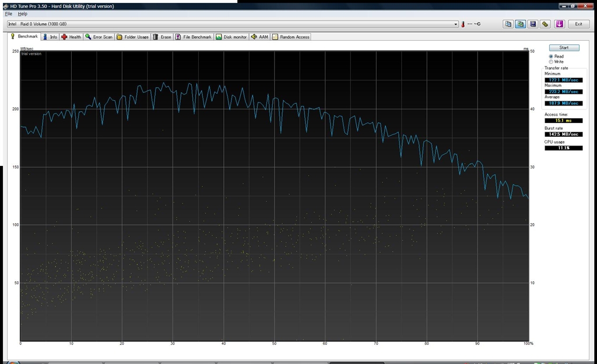
Task: Expand the Intel Raid 0 Volume drive dropdown
Action: [456, 24]
